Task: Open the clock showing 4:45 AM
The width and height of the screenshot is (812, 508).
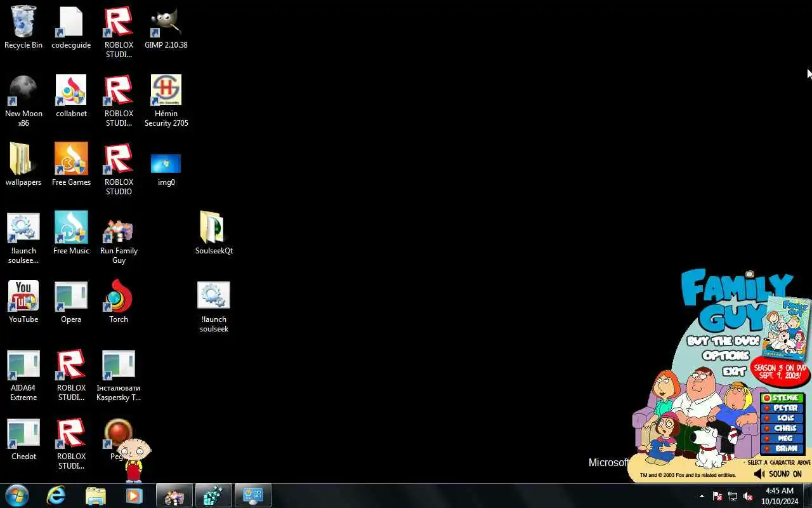Action: [x=780, y=496]
